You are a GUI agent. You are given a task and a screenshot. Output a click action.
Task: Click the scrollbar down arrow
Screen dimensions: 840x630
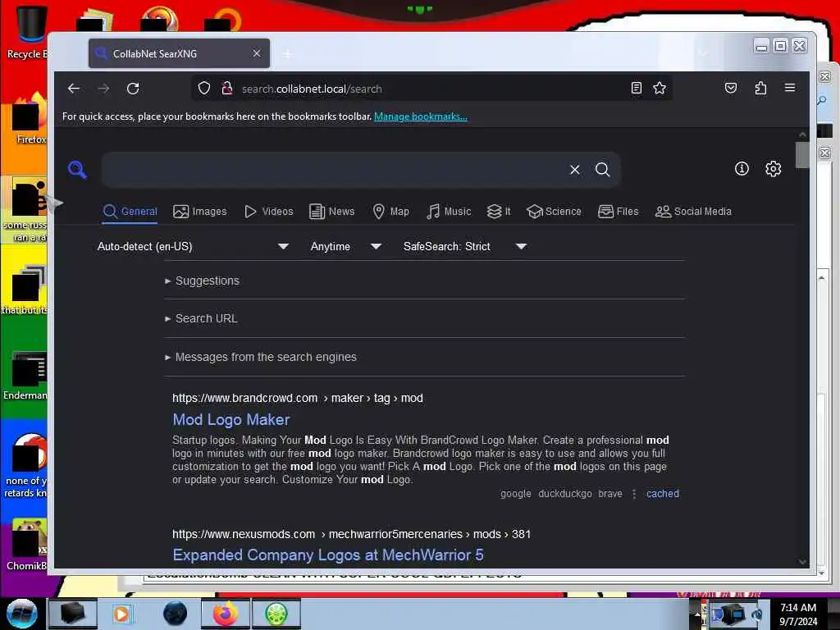[802, 561]
